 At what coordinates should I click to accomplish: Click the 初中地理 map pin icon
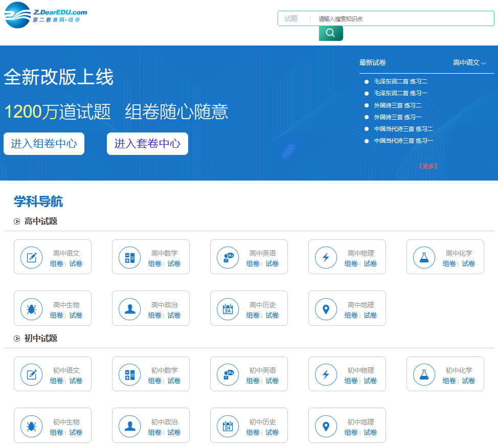326,426
